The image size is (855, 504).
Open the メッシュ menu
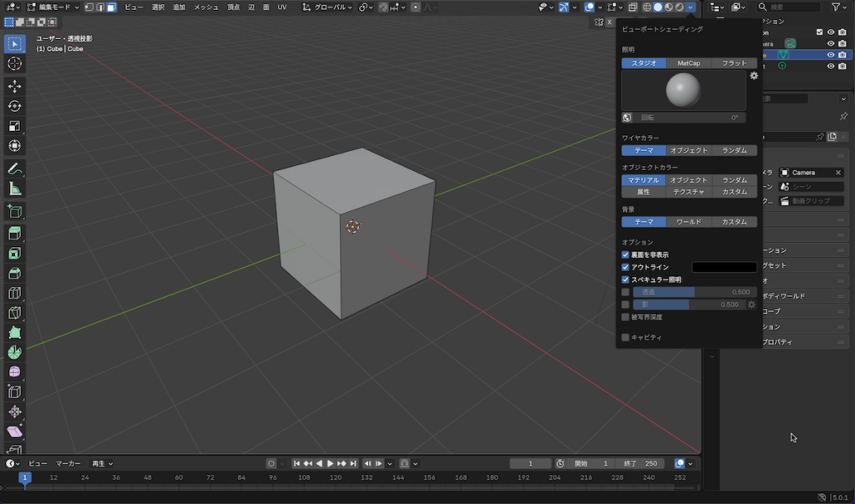(205, 8)
